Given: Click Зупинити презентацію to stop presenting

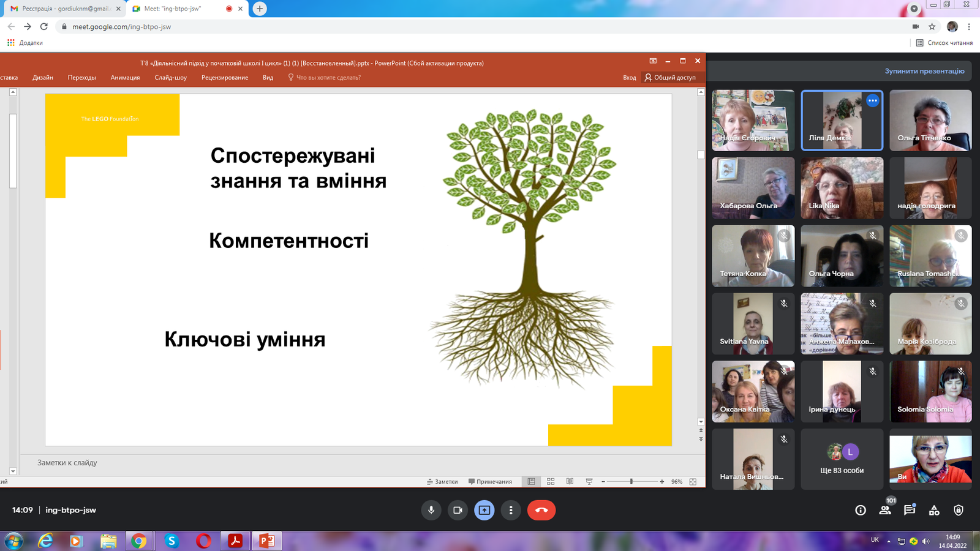Looking at the screenshot, I should click(x=924, y=71).
